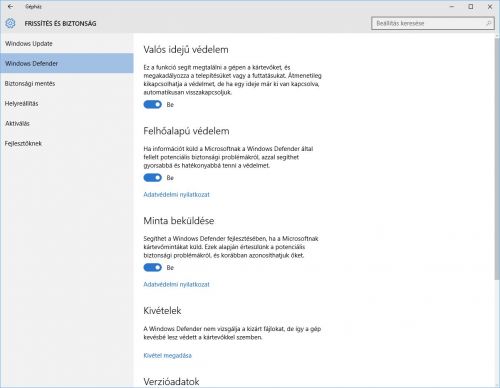This screenshot has height=388, width=500.
Task: Open Fejlesztőknek section
Action: [x=67, y=143]
